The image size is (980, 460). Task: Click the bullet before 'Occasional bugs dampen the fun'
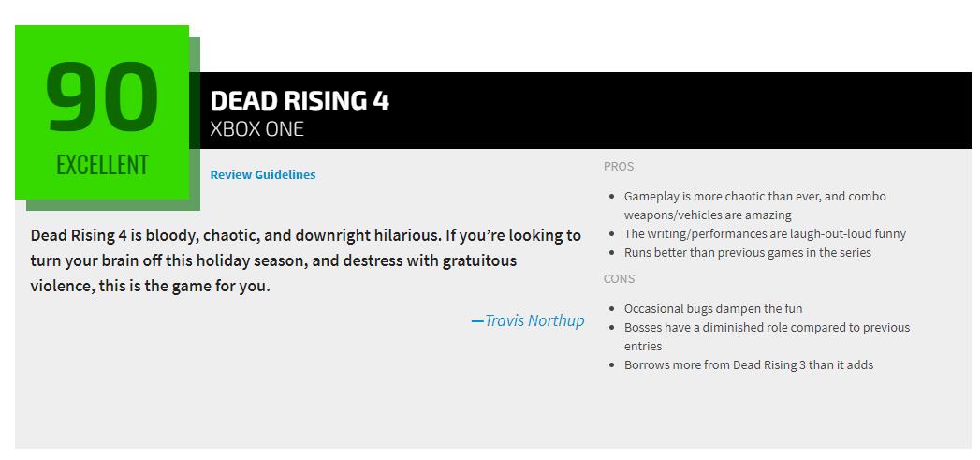pos(612,309)
